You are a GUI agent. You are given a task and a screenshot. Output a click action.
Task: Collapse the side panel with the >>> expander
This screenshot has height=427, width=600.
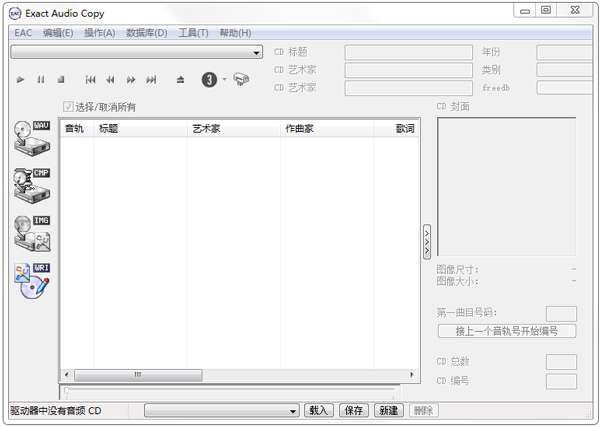coord(427,242)
